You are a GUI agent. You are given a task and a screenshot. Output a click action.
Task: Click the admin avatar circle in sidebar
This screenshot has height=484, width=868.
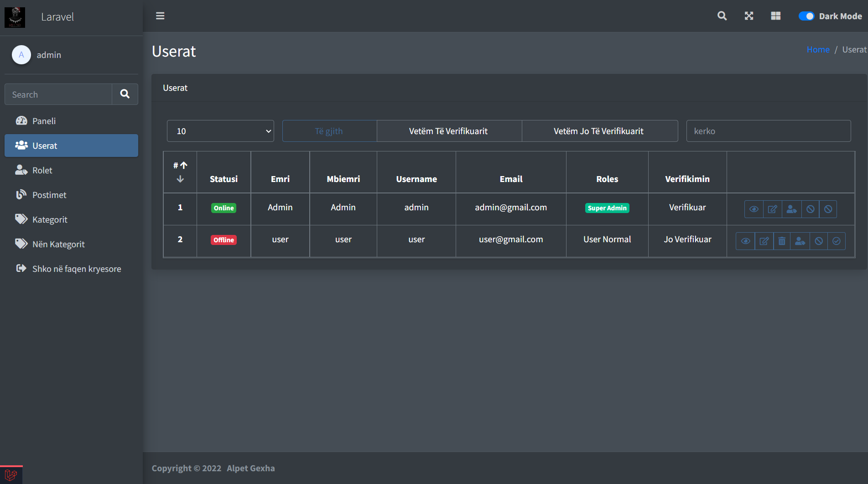[x=21, y=55]
